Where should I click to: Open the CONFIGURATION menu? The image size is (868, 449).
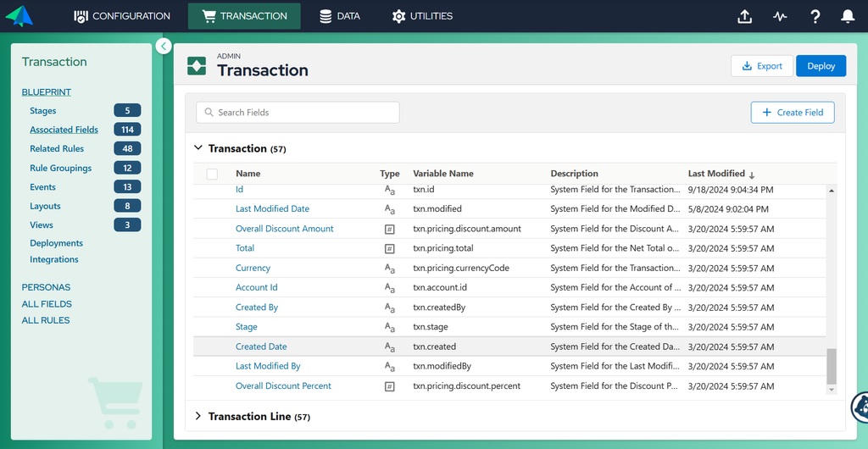tap(122, 16)
